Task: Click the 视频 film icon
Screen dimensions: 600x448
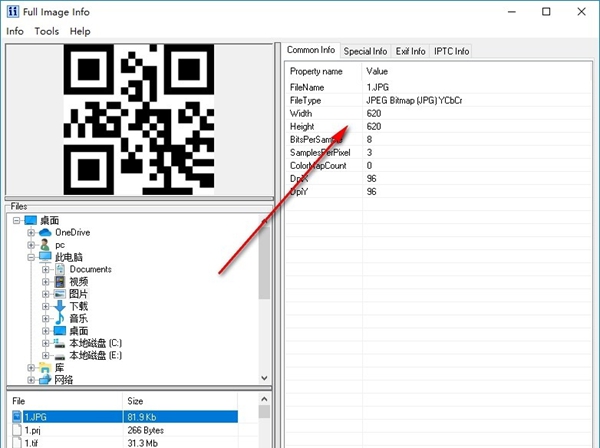Action: click(60, 282)
